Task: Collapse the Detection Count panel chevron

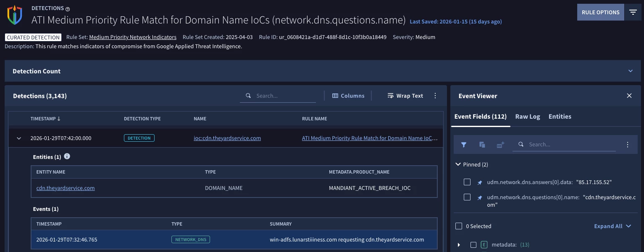Action: 630,71
